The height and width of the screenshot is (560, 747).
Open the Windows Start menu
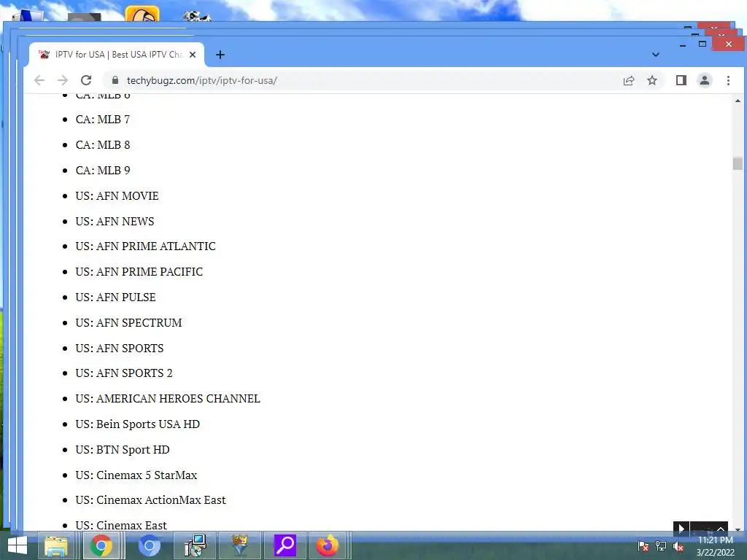(18, 545)
